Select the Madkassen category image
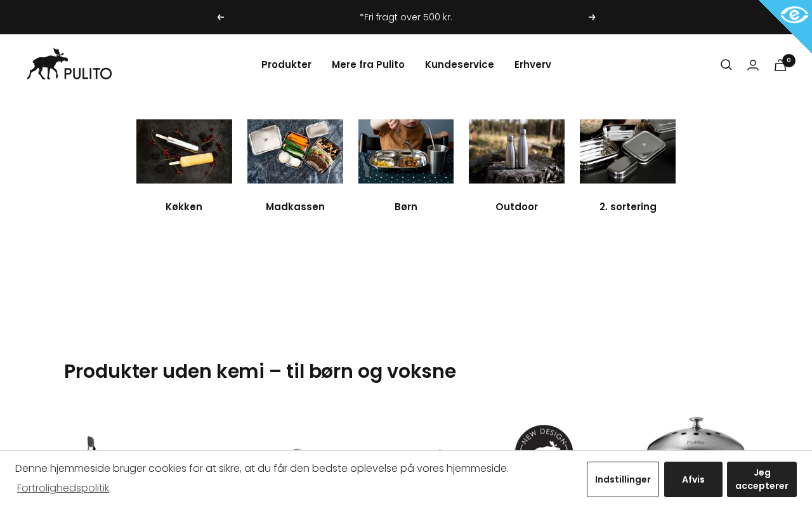This screenshot has height=508, width=812. coord(295,151)
